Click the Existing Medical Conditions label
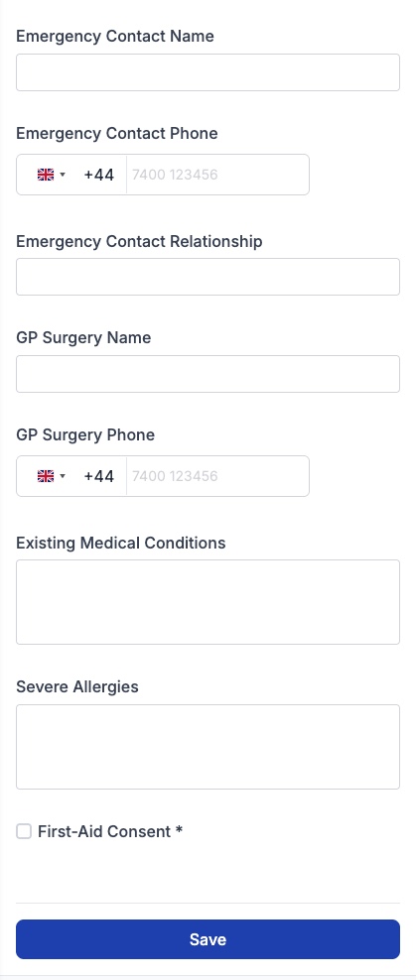Image resolution: width=416 pixels, height=980 pixels. tap(121, 543)
